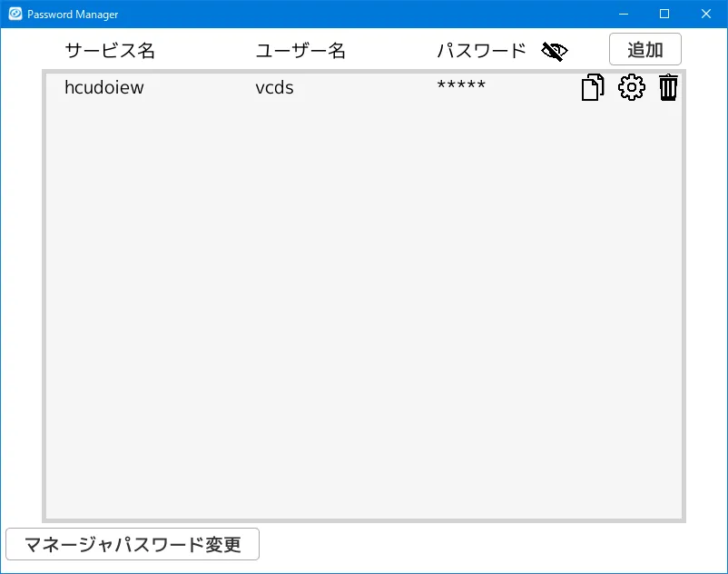728x574 pixels.
Task: Click the Password Manager app icon in title bar
Action: [15, 14]
